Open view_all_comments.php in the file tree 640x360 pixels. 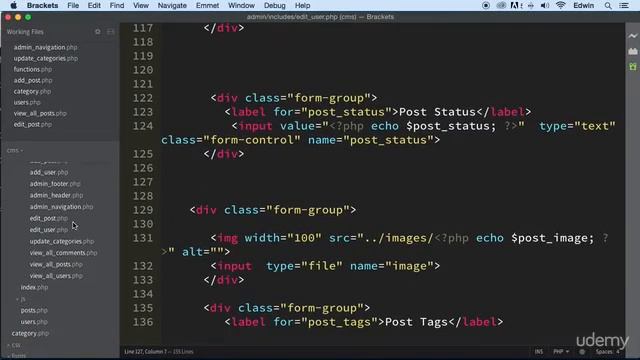63,253
